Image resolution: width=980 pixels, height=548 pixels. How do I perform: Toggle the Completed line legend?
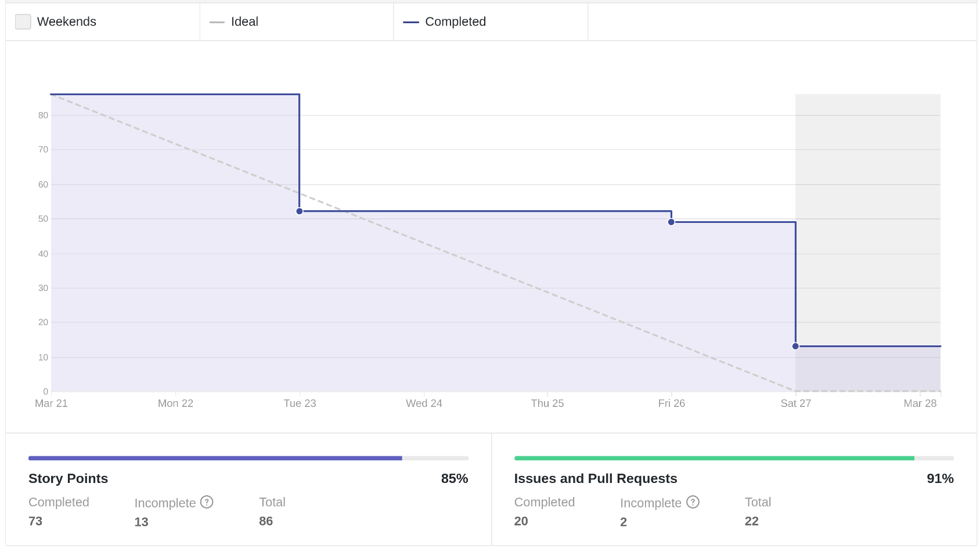pyautogui.click(x=445, y=22)
